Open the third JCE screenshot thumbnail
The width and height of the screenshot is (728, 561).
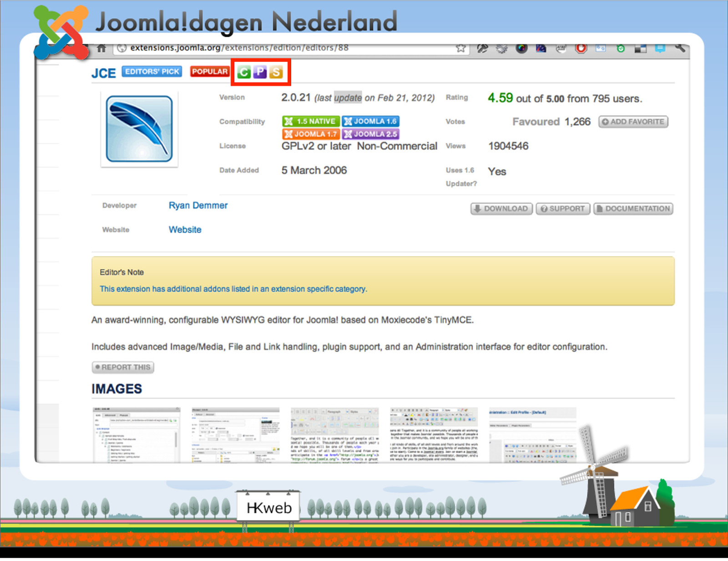click(334, 435)
